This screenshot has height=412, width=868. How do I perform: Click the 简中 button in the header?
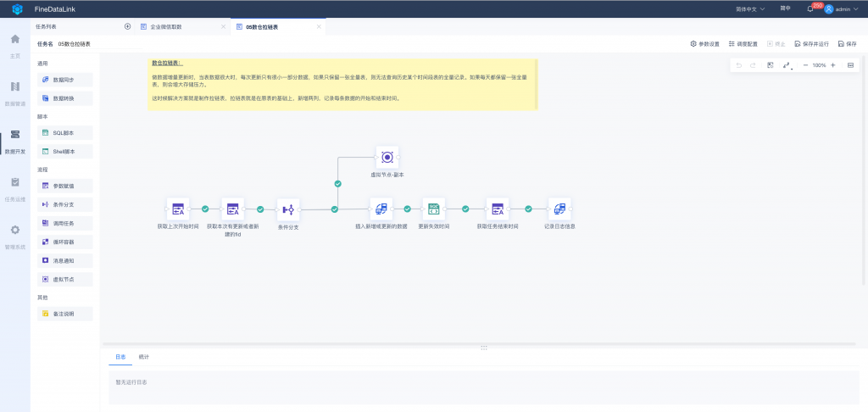pyautogui.click(x=785, y=8)
